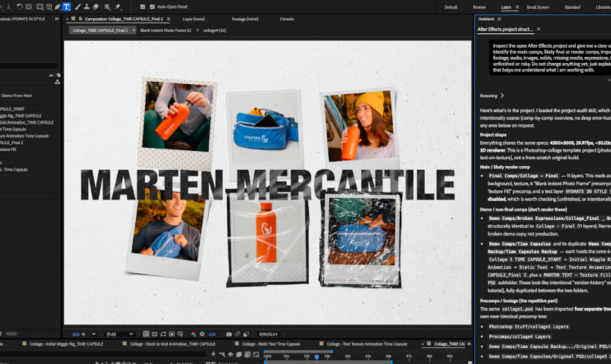Click the Project flowchart view icon
The image size is (611, 364).
(x=57, y=82)
